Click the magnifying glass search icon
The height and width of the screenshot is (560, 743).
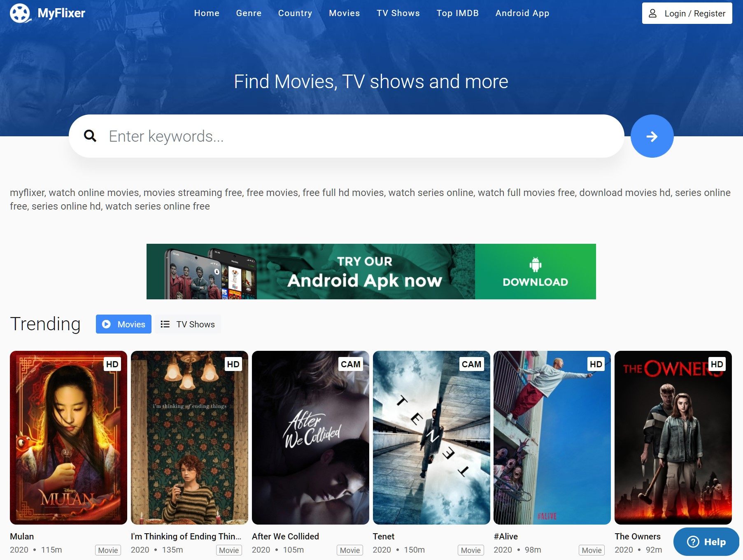tap(90, 136)
